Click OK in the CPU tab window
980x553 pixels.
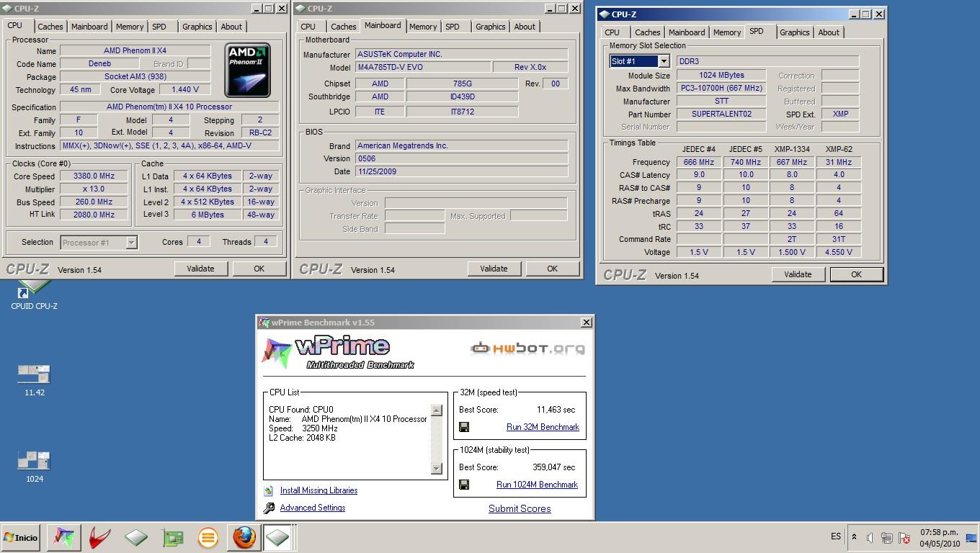pyautogui.click(x=259, y=269)
